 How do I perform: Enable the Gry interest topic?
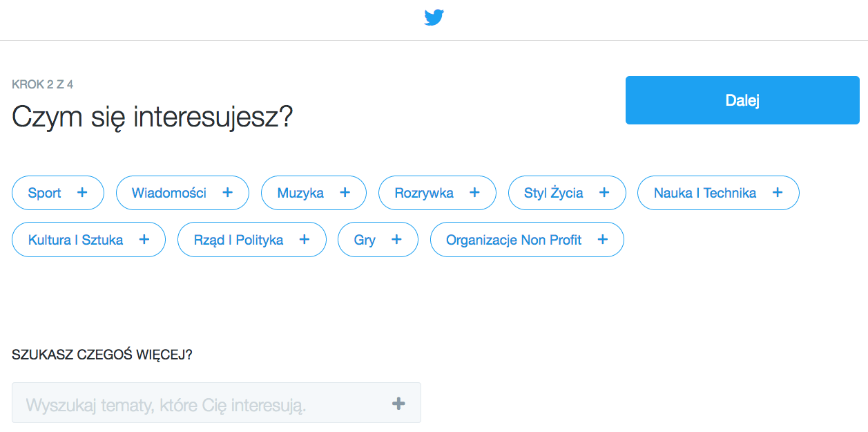tap(378, 240)
